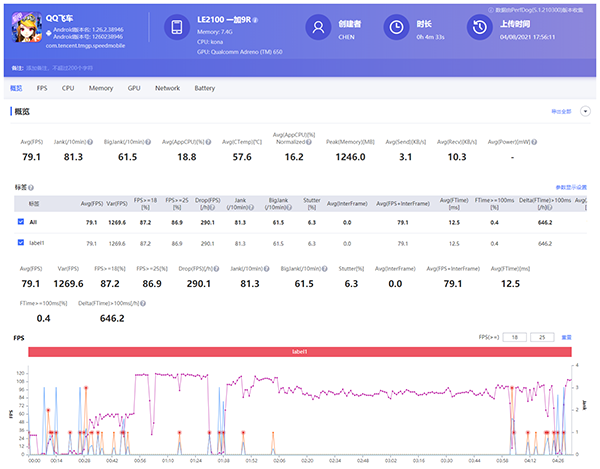Toggle the label1 row checkbox

coord(21,242)
